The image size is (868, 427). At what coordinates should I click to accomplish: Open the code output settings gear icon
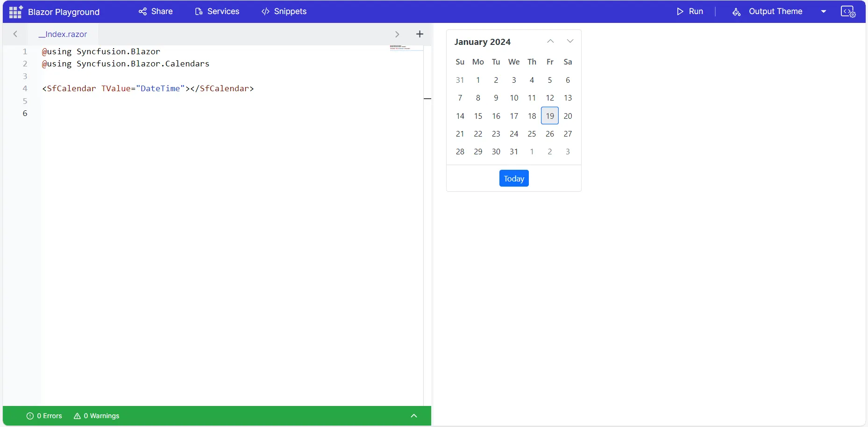tap(849, 11)
